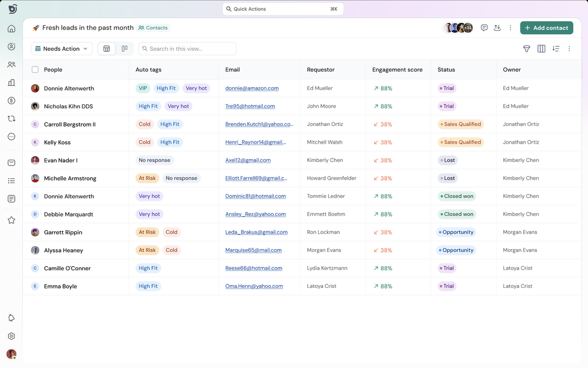Click the user avatar at sidebar bottom
This screenshot has width=588, height=368.
click(12, 354)
